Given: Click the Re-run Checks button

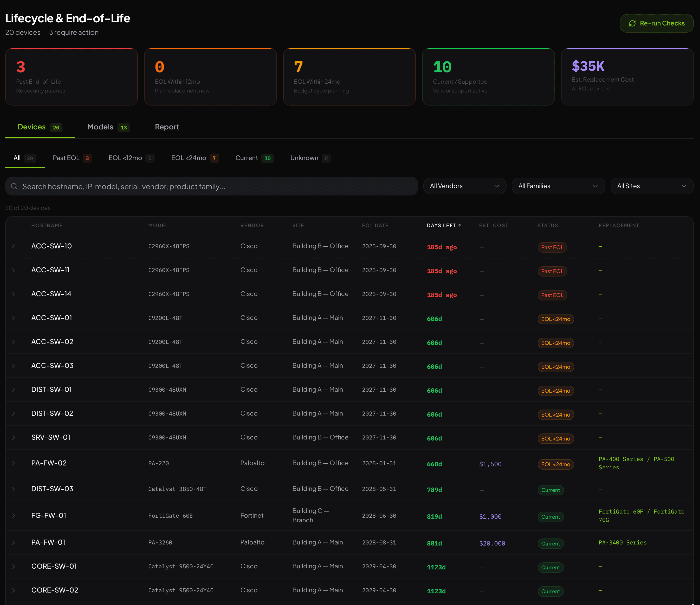Looking at the screenshot, I should tap(656, 23).
